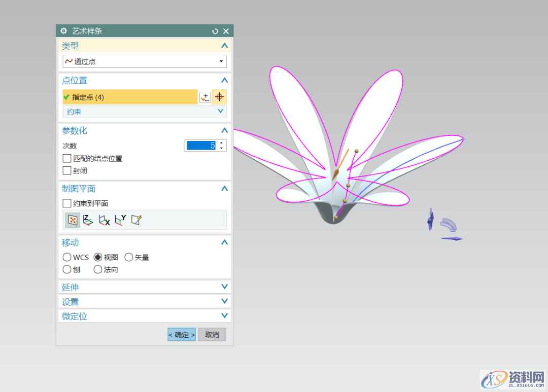Click the 取消 button

pyautogui.click(x=212, y=335)
